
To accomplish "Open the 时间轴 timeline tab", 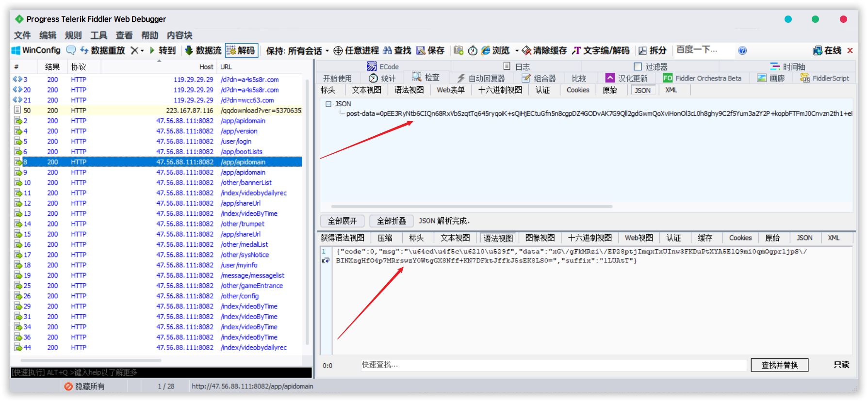I will tap(787, 66).
